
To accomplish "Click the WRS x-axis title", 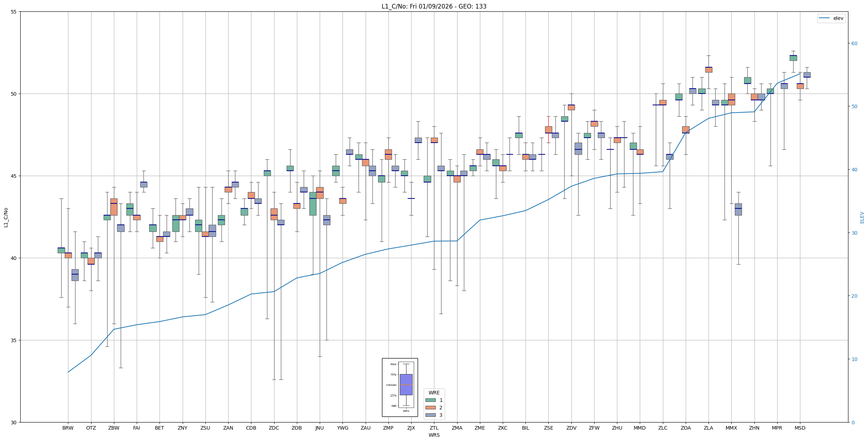I will coord(434,435).
